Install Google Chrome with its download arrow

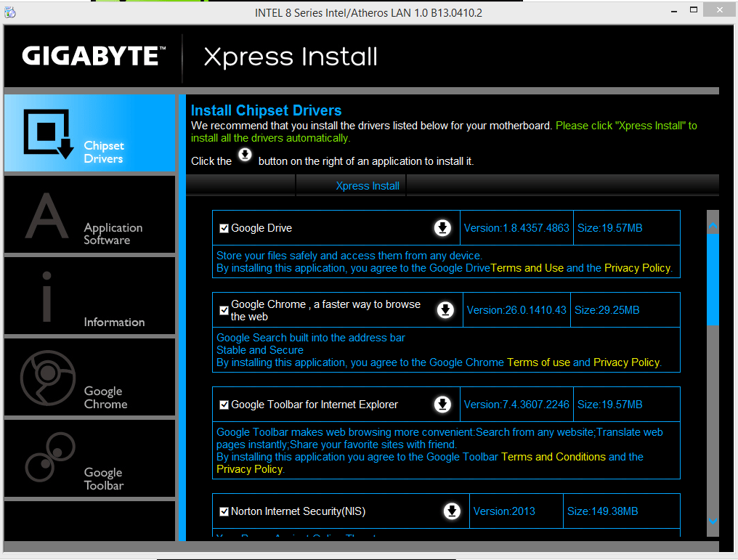point(445,310)
